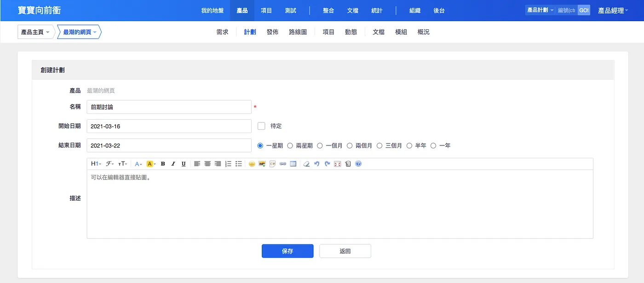Select the 半年 radio option
This screenshot has width=644, height=283.
[x=409, y=145]
